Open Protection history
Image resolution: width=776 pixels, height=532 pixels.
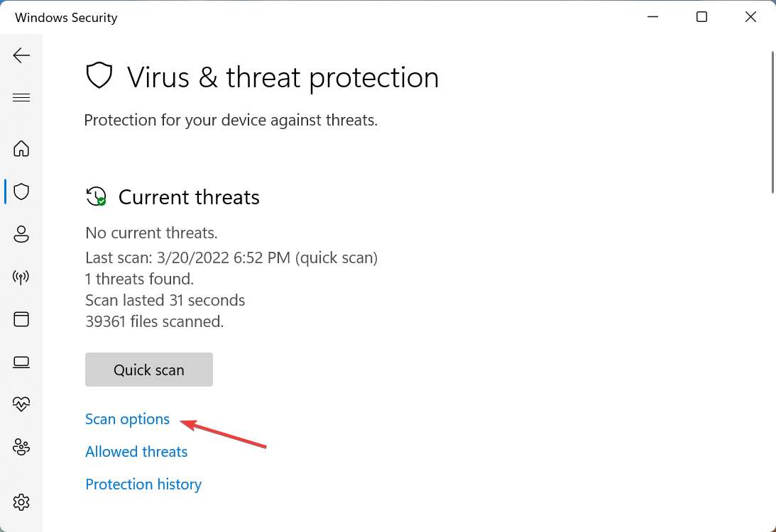(143, 484)
